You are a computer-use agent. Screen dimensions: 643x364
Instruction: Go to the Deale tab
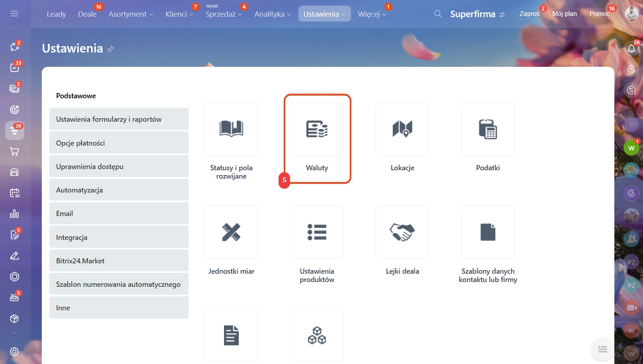[x=87, y=14]
